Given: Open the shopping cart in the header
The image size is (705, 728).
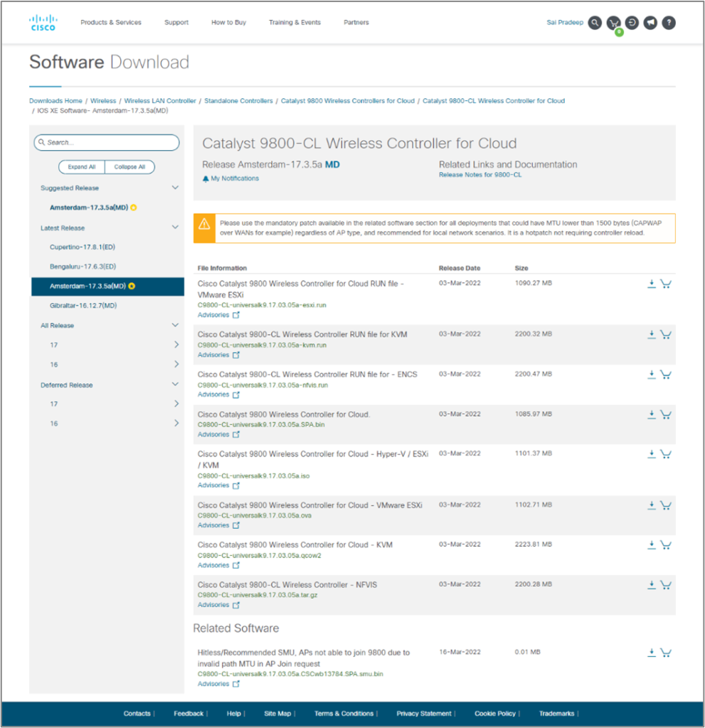Looking at the screenshot, I should (613, 23).
